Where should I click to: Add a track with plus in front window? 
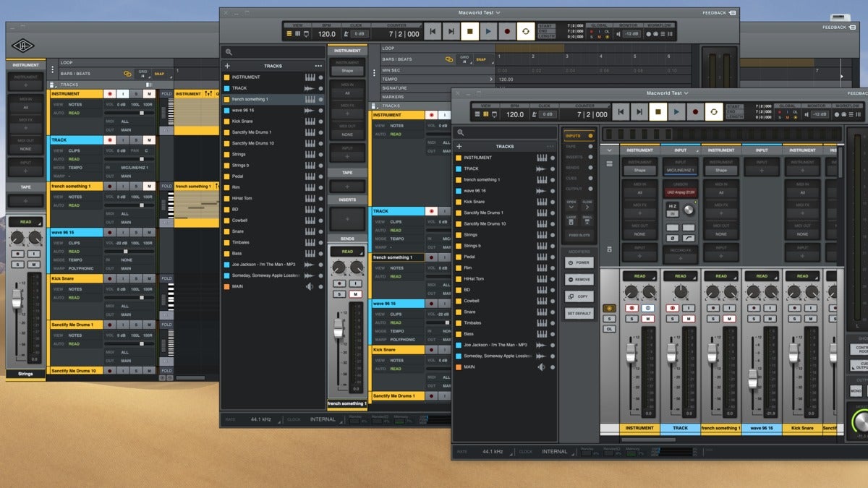[459, 146]
